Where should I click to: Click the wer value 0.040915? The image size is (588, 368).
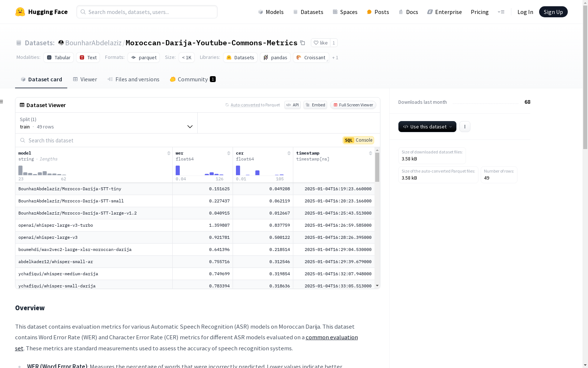tap(219, 213)
